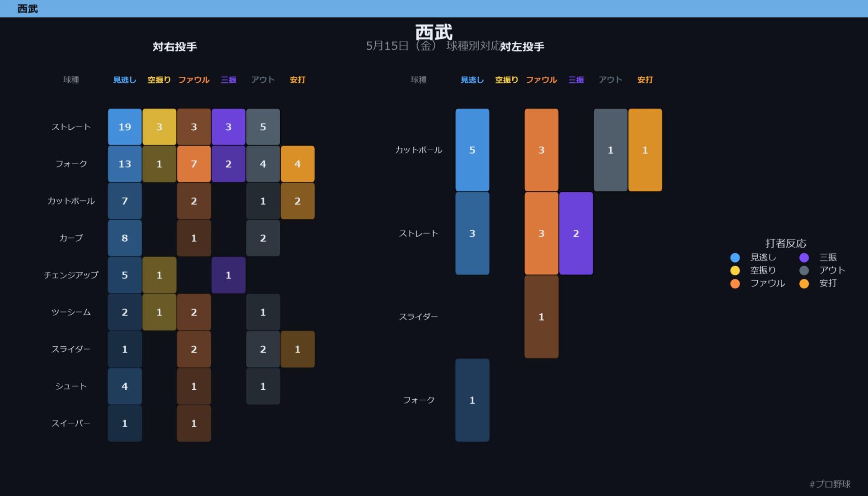The width and height of the screenshot is (868, 496).
Task: Click the 対左投手 chart heading
Action: click(x=522, y=47)
